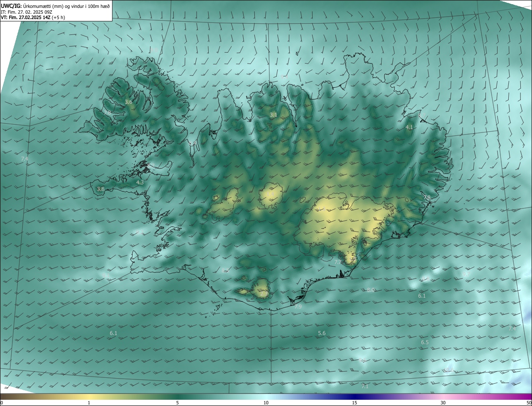This screenshot has width=532, height=406.
Task: Click the 7.9 value on the south coast
Action: 298,306
